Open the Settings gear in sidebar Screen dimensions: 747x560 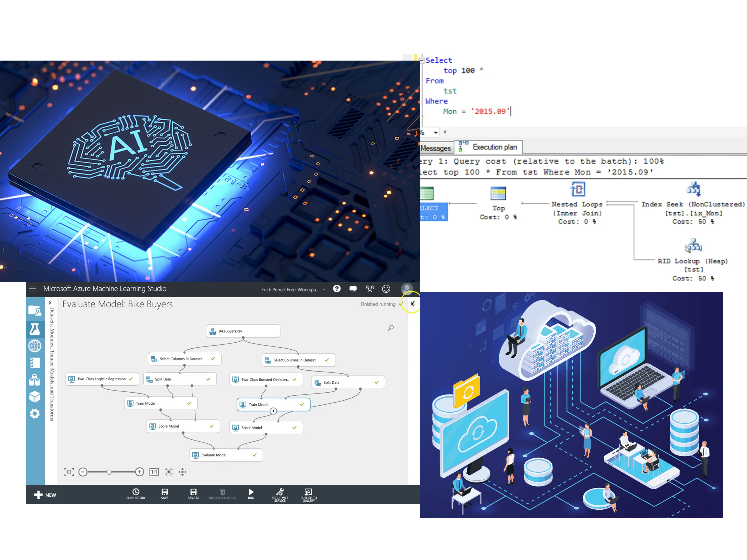35,414
